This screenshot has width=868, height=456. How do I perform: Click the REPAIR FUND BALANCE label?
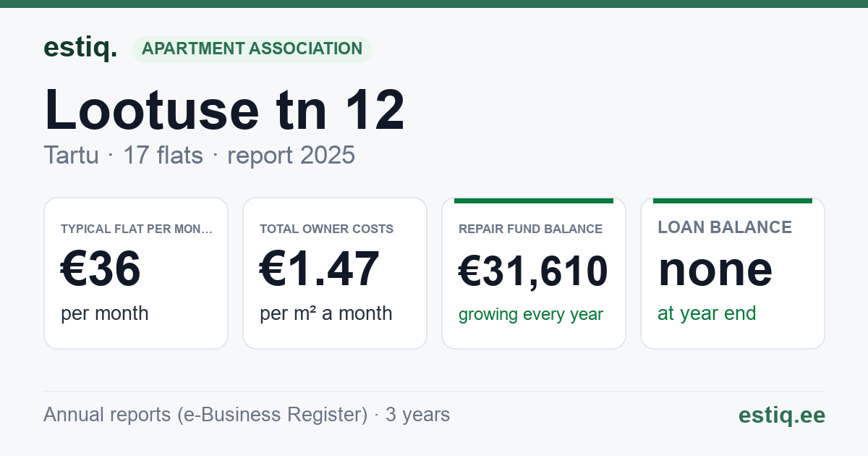click(x=530, y=229)
